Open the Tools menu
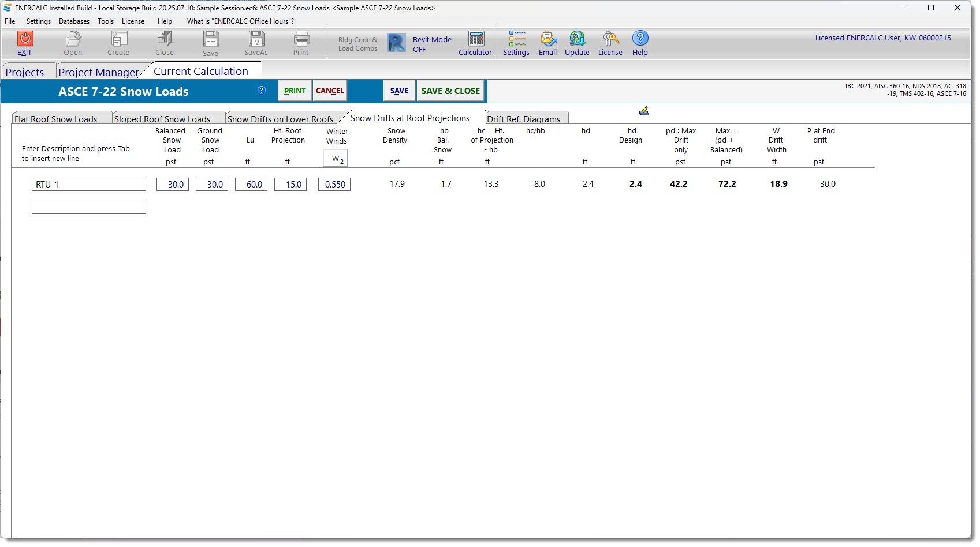Screen dimensions: 980x547 pyautogui.click(x=106, y=21)
